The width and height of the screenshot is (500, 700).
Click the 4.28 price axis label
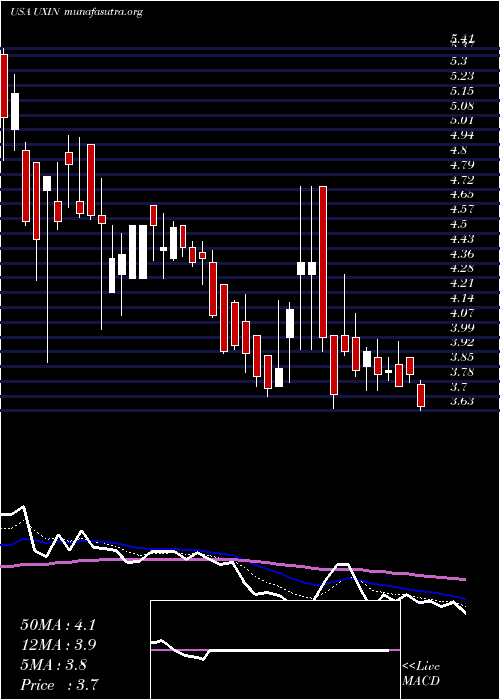pyautogui.click(x=462, y=268)
